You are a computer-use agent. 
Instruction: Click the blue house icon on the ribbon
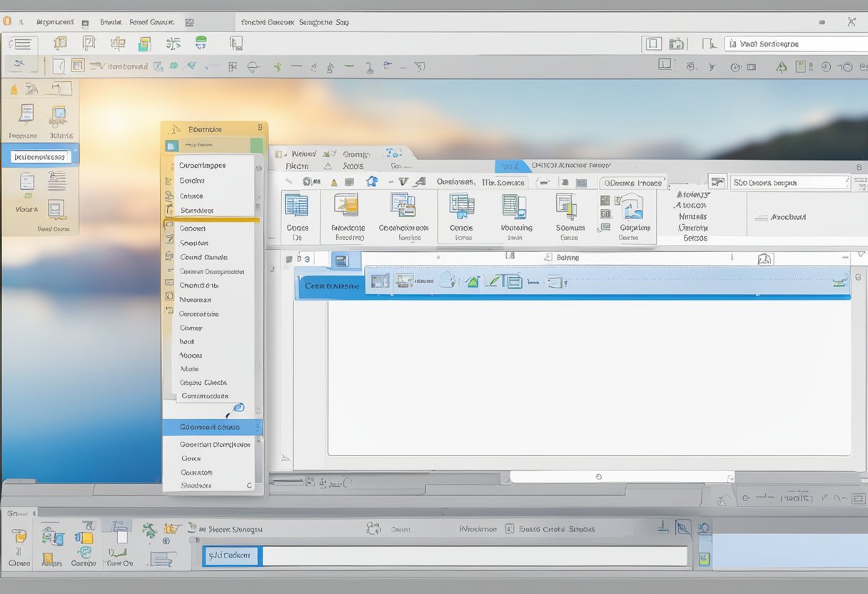pos(371,181)
